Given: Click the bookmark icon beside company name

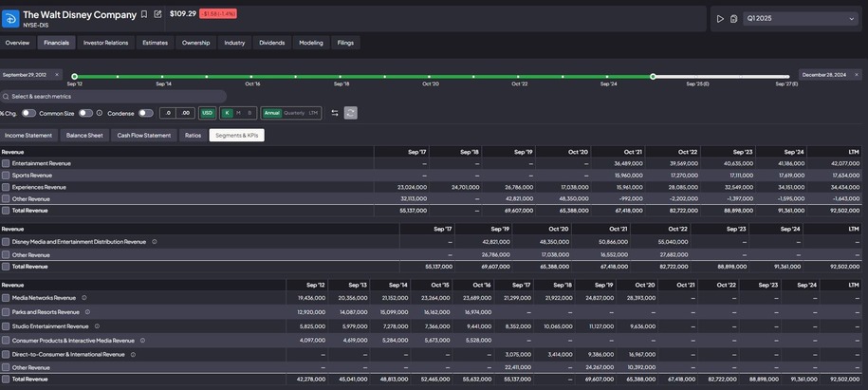Looking at the screenshot, I should tap(144, 14).
